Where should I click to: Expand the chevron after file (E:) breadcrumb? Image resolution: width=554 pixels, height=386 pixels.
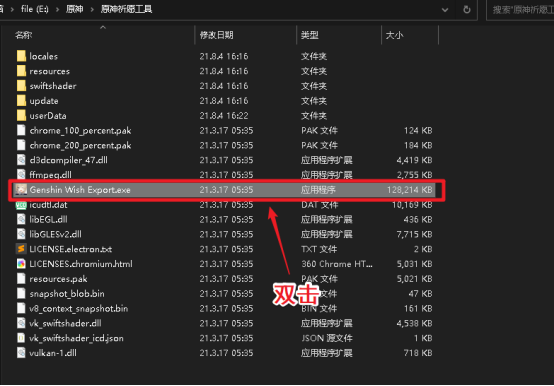(57, 9)
